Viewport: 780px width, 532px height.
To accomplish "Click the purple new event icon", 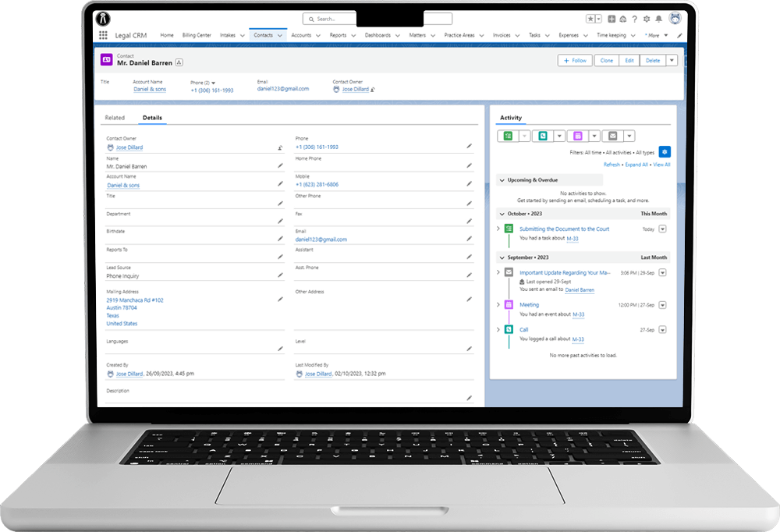I will (x=577, y=136).
